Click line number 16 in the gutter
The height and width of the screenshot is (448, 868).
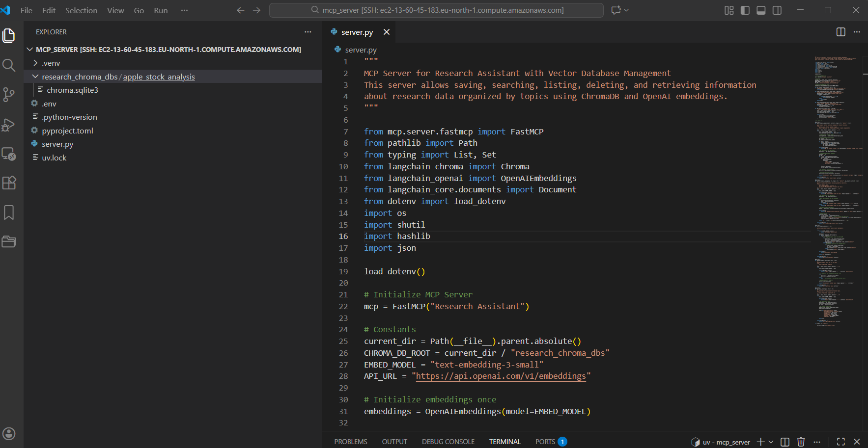pos(343,236)
